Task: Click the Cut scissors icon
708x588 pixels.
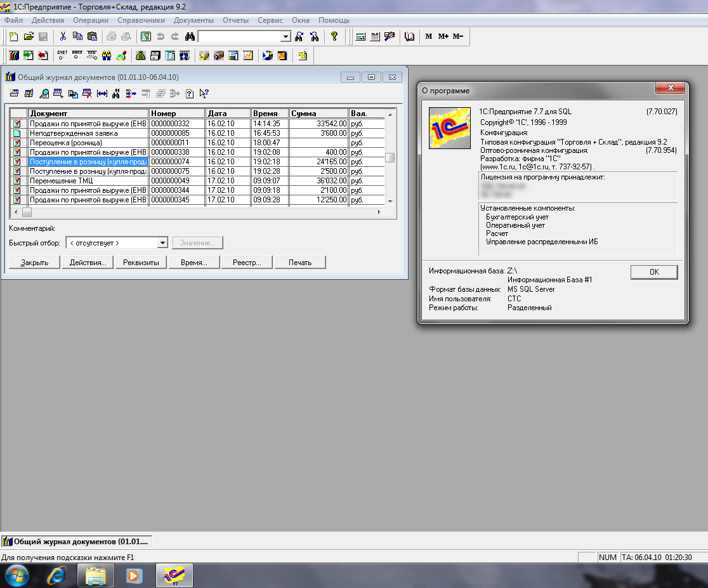Action: [63, 37]
